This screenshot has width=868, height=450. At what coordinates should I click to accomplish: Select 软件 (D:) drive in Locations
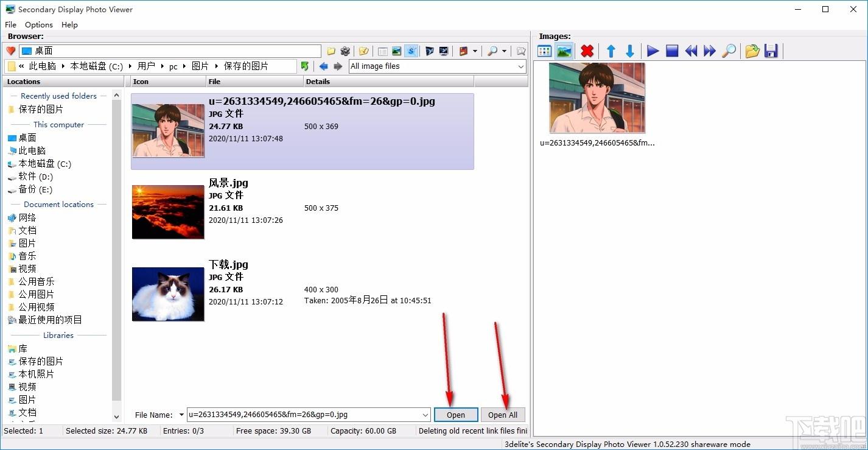(x=35, y=177)
